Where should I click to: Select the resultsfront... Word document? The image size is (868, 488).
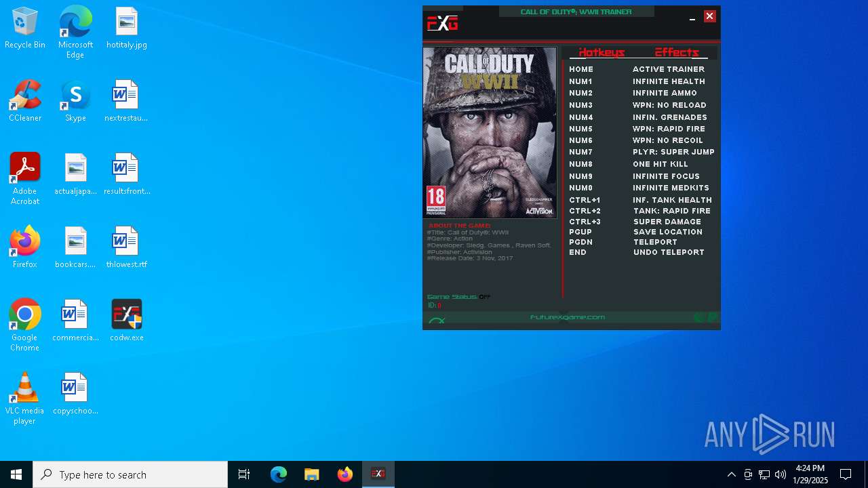(127, 175)
